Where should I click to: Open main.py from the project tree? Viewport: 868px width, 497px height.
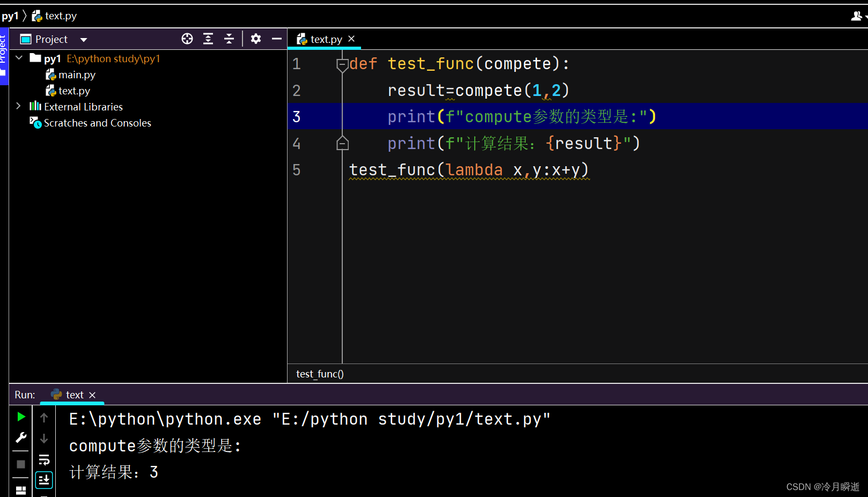77,75
